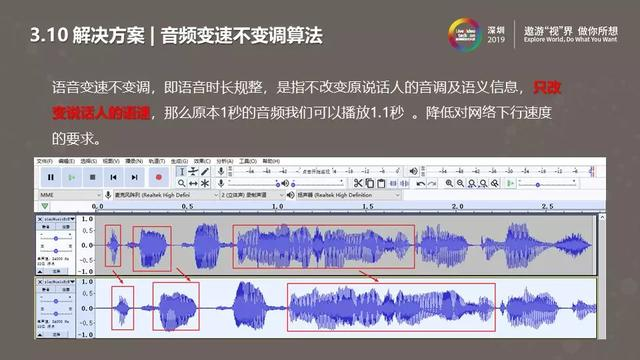The image size is (640, 360).
Task: Open the 轨道(T) Tracks menu
Action: [157, 161]
